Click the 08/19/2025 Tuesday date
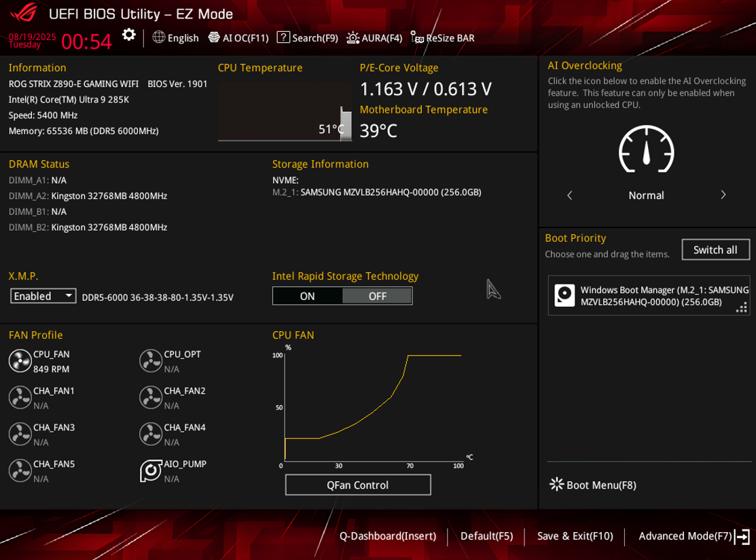756x560 pixels. (x=33, y=41)
